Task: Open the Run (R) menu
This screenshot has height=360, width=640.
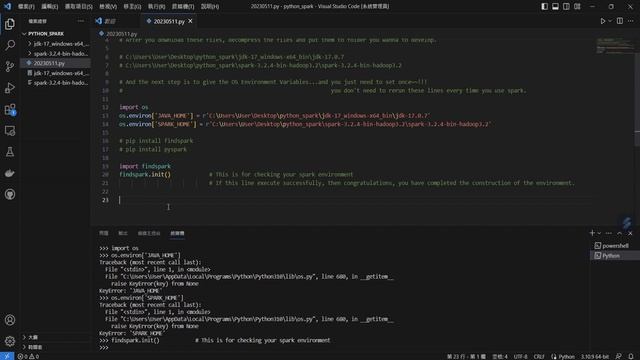Action: 156,7
